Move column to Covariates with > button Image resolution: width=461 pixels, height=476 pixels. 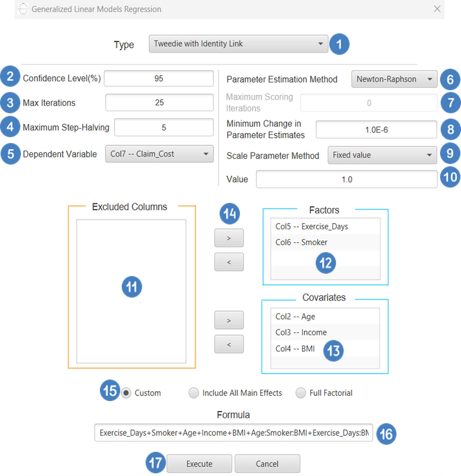pyautogui.click(x=229, y=320)
